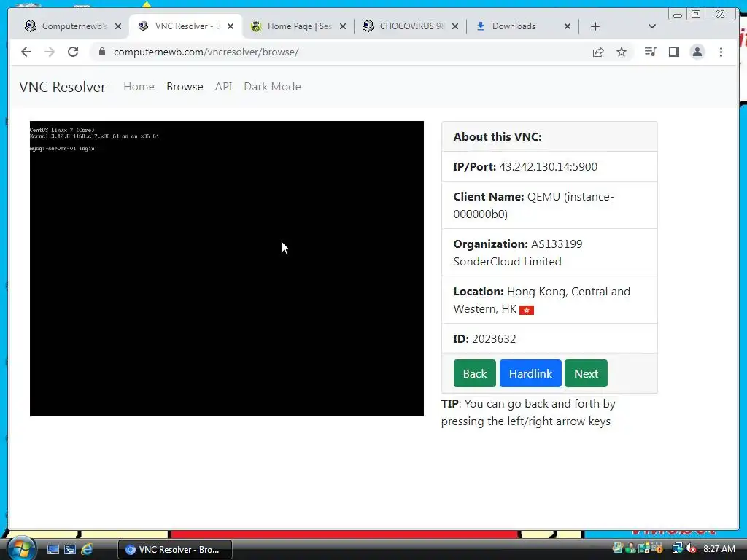Click the About this VNC header

pyautogui.click(x=498, y=136)
